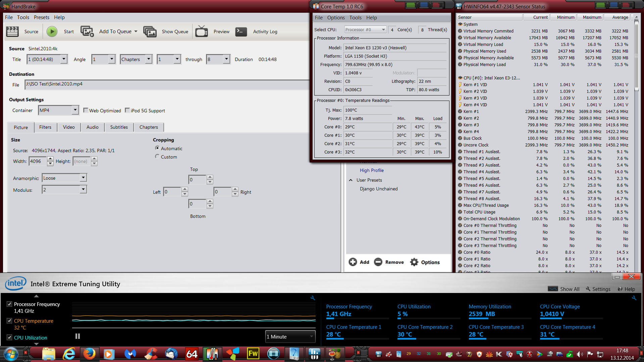Open AIDA64 from the taskbar

(192, 354)
